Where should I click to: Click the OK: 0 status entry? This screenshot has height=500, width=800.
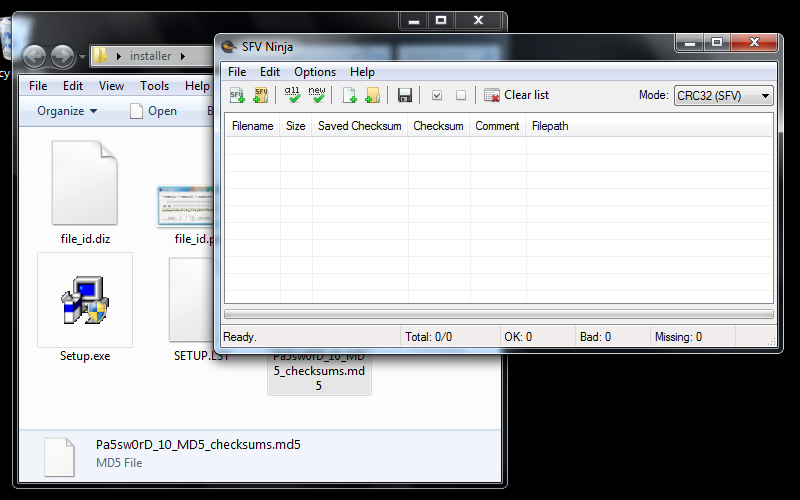point(518,337)
